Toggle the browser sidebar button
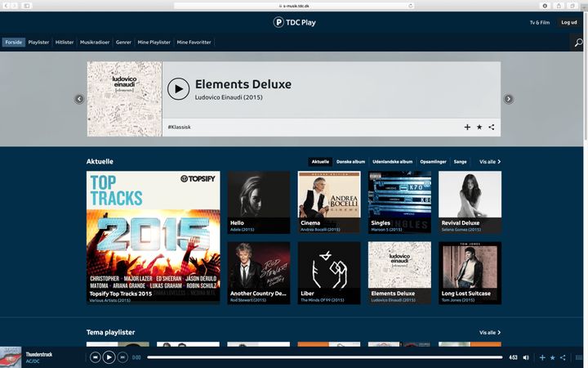The height and width of the screenshot is (368, 588). [x=27, y=6]
